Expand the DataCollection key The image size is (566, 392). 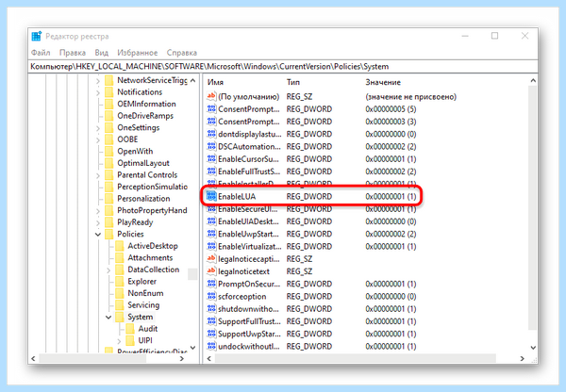(x=108, y=269)
